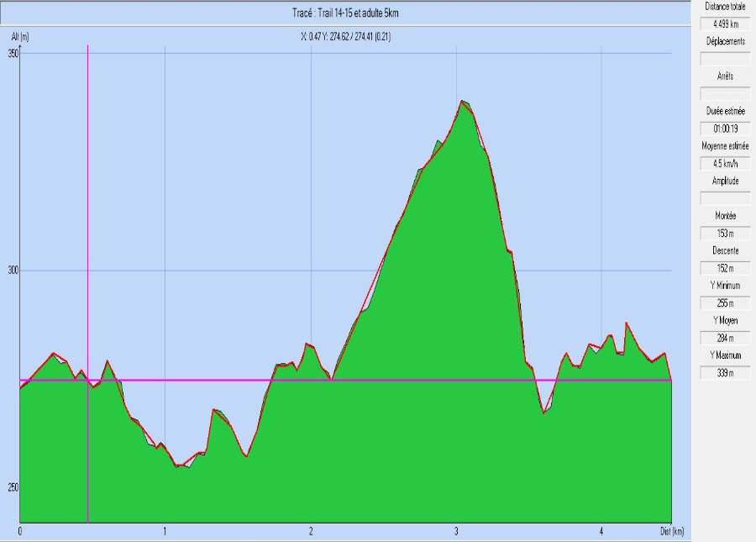Select the empty Amplitude field
This screenshot has width=756, height=542.
coord(724,198)
